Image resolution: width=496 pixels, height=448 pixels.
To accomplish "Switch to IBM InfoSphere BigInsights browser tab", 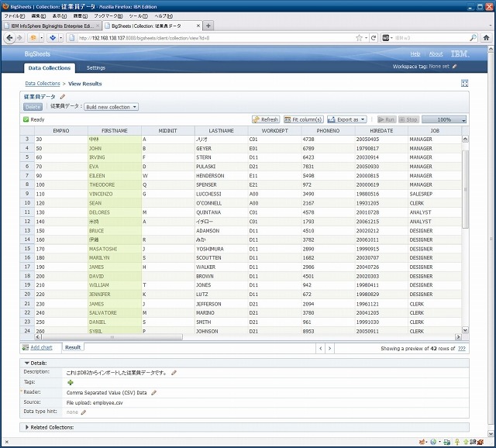I will point(52,26).
